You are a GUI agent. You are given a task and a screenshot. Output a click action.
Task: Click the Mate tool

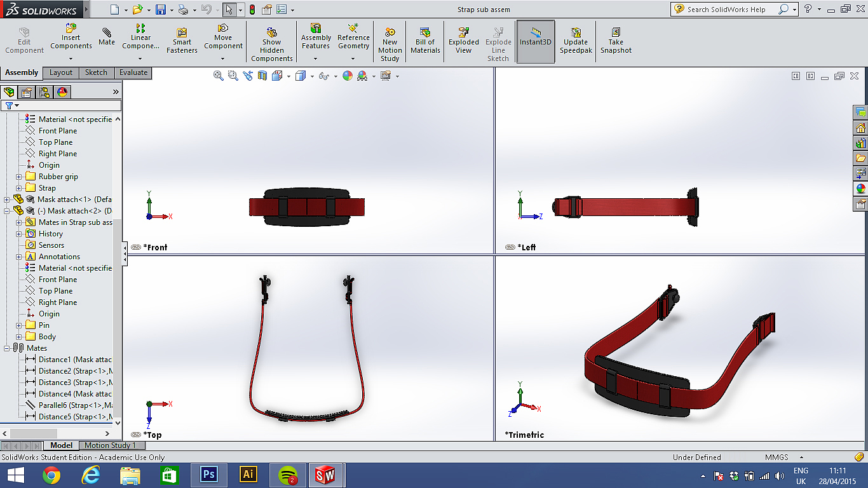(107, 37)
